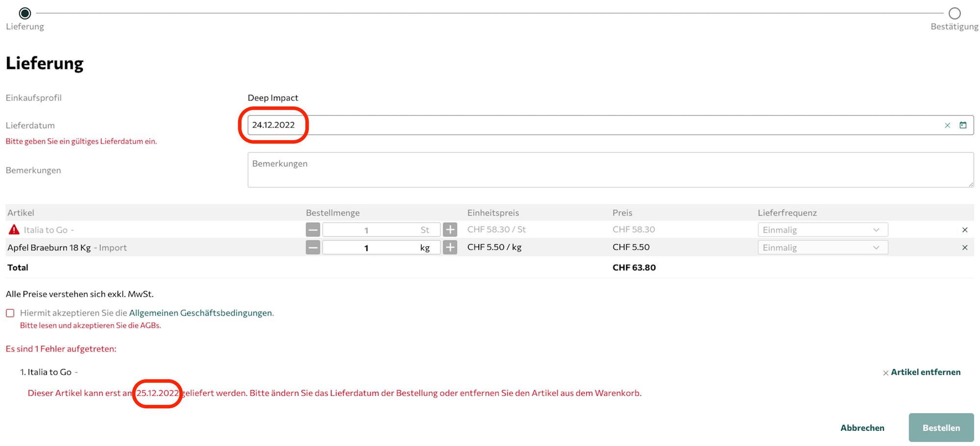The height and width of the screenshot is (446, 980).
Task: Focus the Bemerkungen text area
Action: pyautogui.click(x=610, y=170)
